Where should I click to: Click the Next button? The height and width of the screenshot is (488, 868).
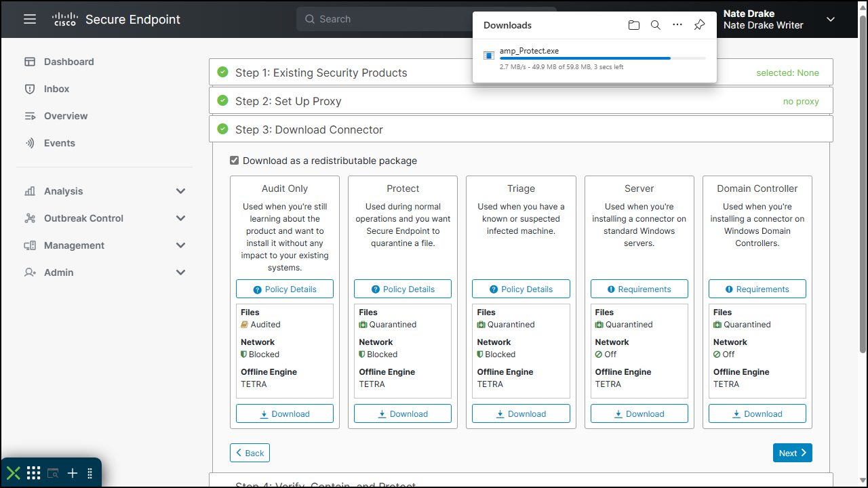point(792,453)
